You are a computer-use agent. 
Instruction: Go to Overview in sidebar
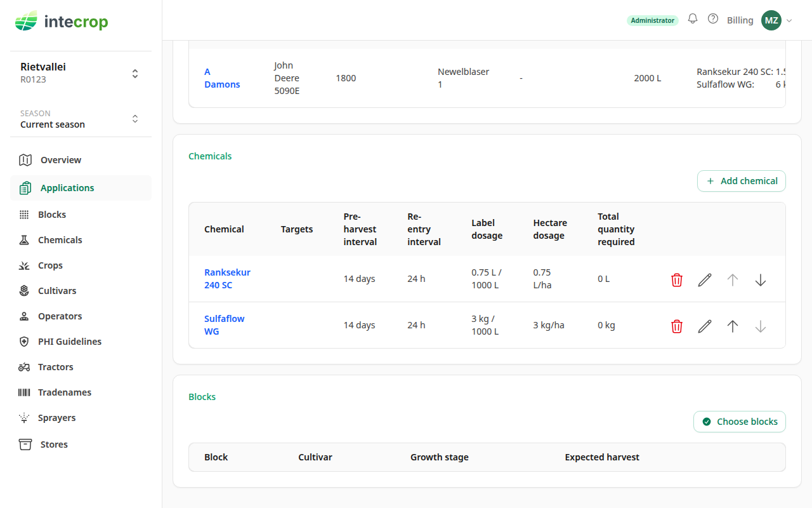coord(81,160)
